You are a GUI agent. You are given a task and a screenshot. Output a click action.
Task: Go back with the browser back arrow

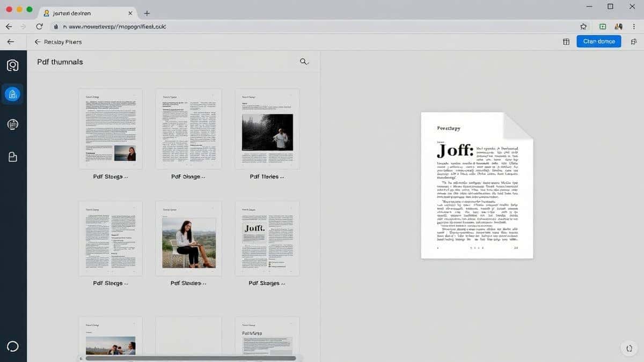coord(9,26)
